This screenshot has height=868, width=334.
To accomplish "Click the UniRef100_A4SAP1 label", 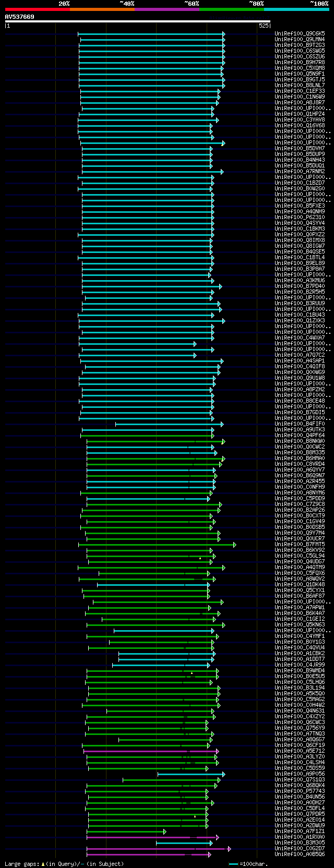I will 300,361.
